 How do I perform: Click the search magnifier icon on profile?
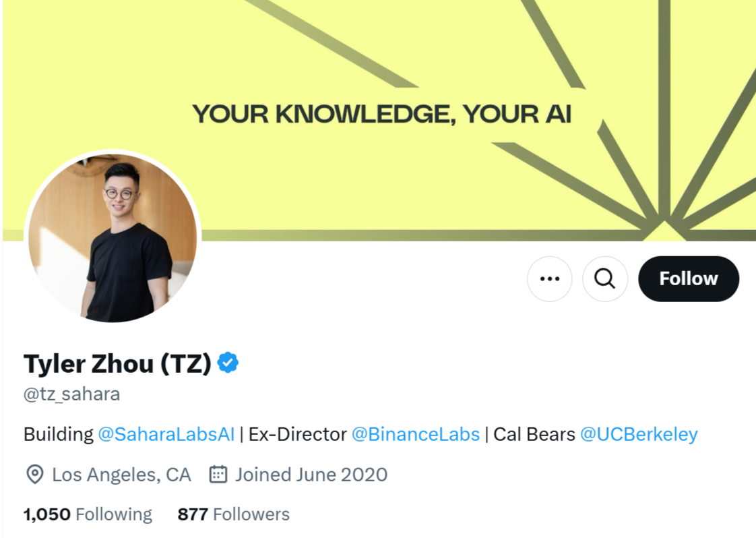[605, 278]
